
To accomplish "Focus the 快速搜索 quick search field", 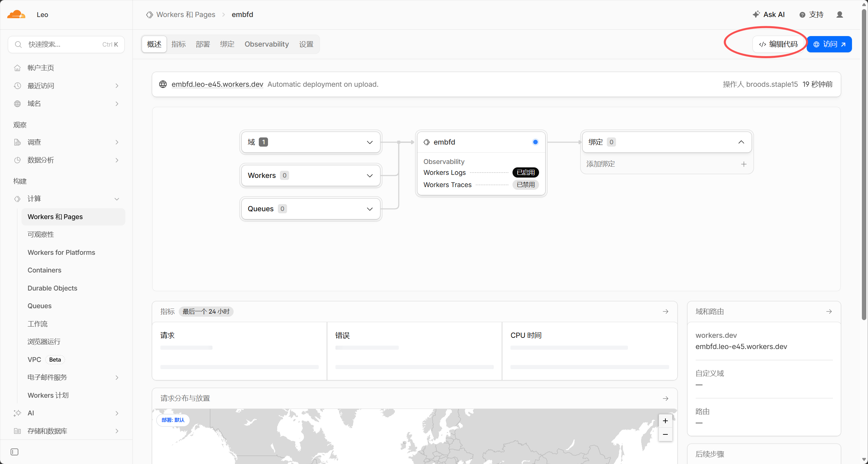I will [x=66, y=45].
